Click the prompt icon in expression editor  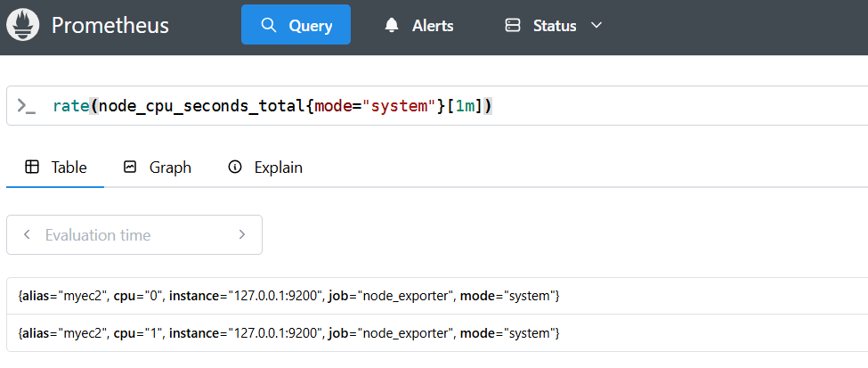(26, 106)
